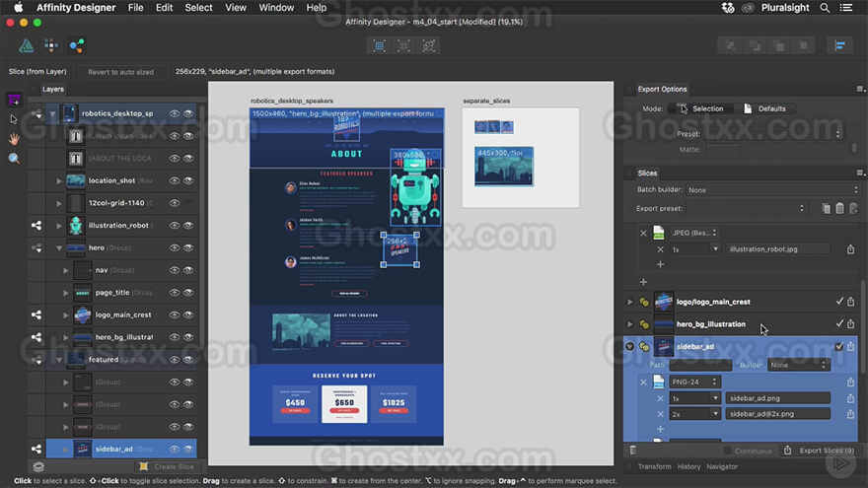Export the logo/logo_main_crest slice

[x=851, y=302]
